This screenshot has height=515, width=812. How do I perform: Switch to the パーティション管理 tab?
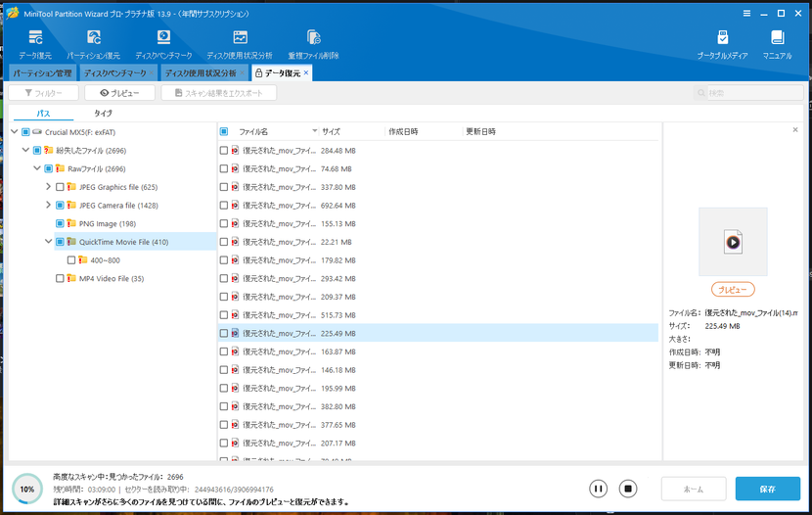point(42,73)
